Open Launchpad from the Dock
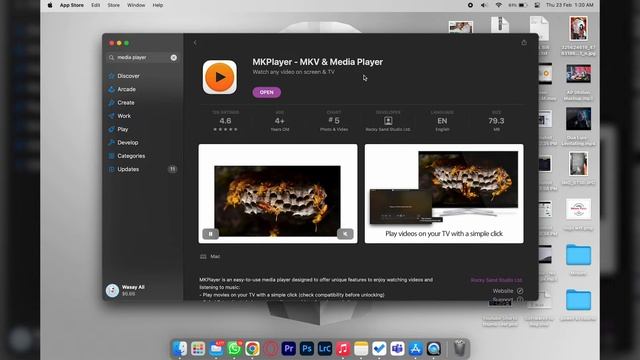The height and width of the screenshot is (360, 640). click(x=198, y=349)
